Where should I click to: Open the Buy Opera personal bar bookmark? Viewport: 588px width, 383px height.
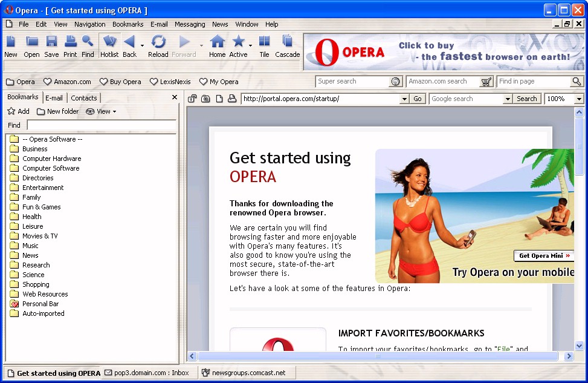[x=120, y=82]
